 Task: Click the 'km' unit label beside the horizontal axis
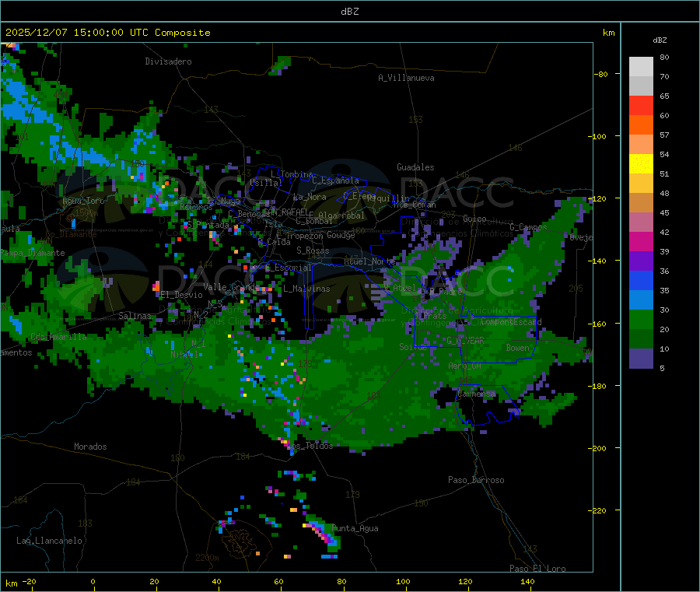point(11,583)
